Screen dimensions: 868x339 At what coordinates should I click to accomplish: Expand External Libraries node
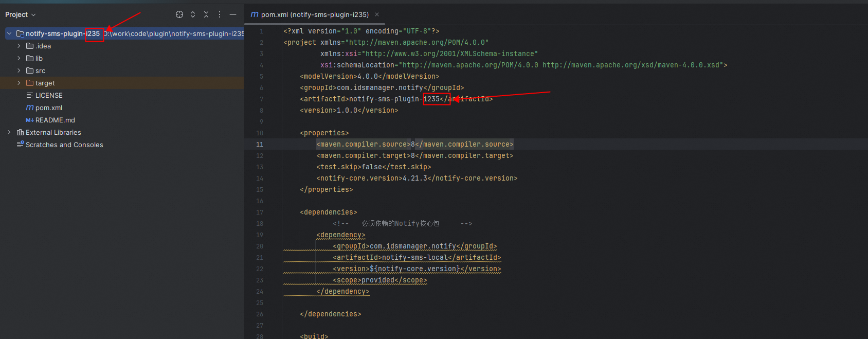pos(9,132)
